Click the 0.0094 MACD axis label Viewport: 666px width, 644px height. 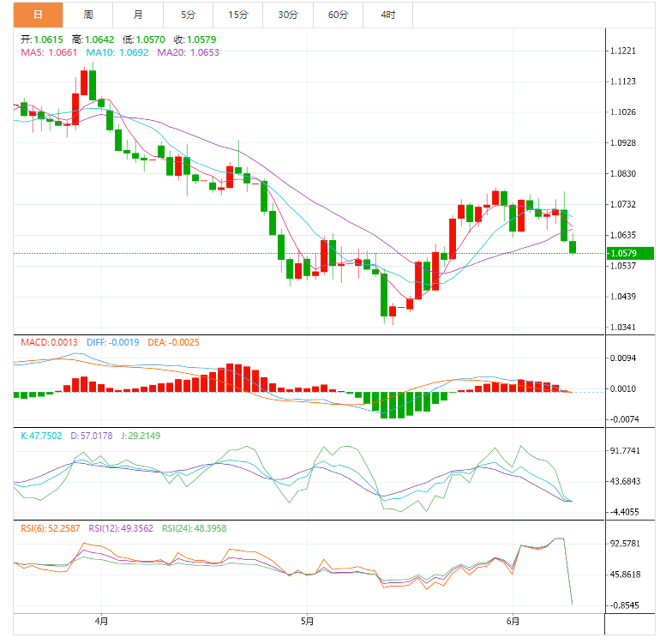(623, 358)
